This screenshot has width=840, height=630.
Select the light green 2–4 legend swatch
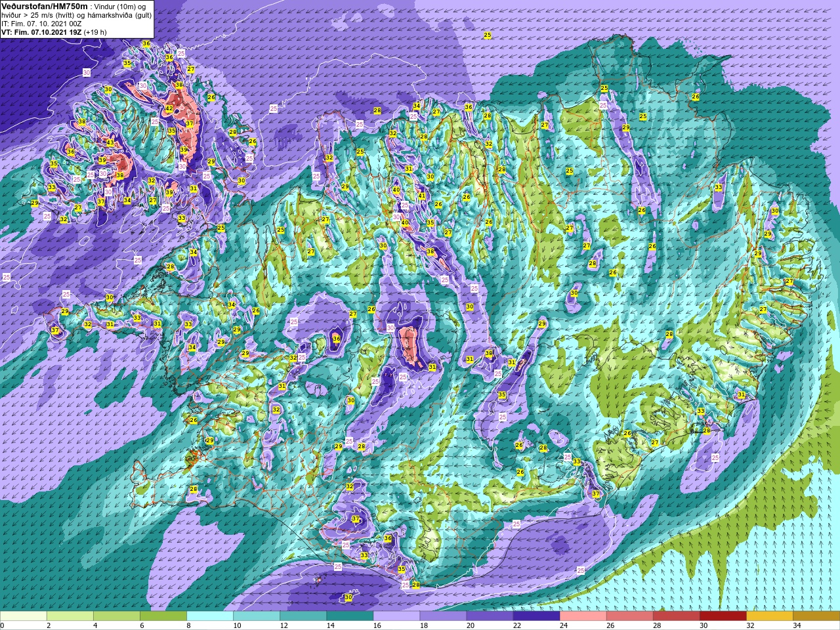[x=70, y=616]
